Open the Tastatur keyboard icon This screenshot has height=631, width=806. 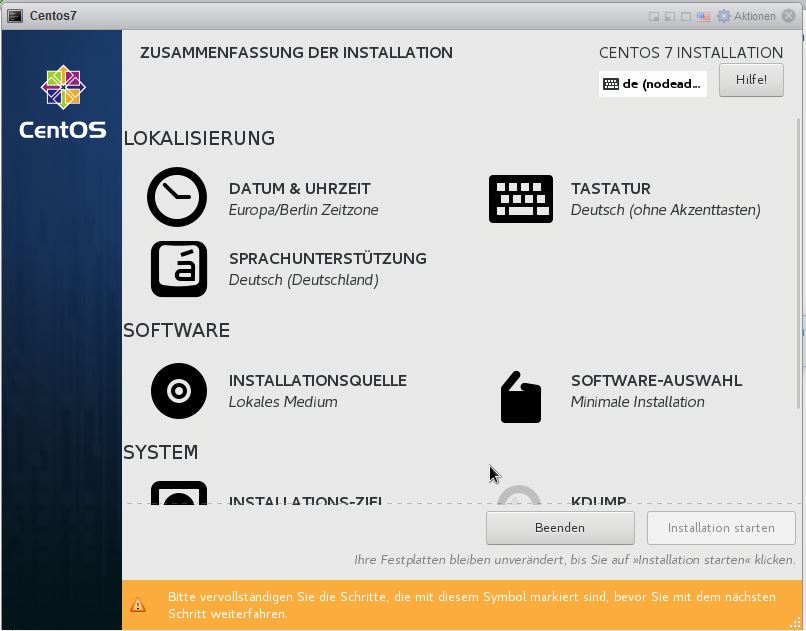pyautogui.click(x=521, y=199)
